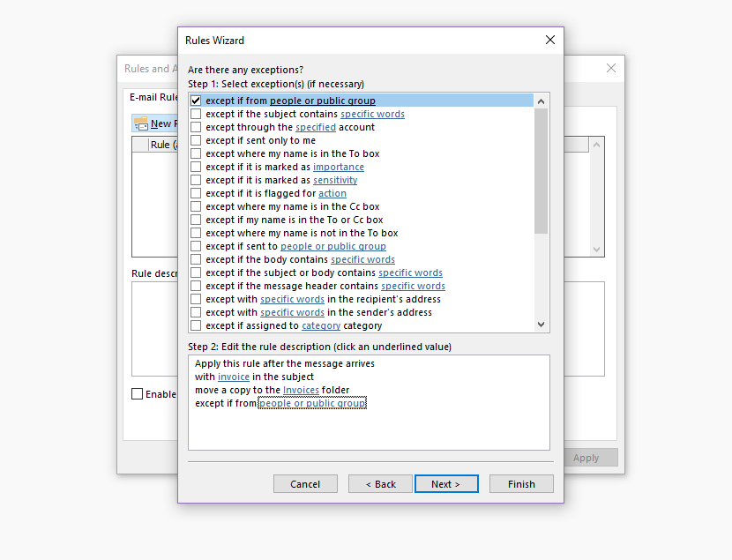The width and height of the screenshot is (732, 560).
Task: Check 'except if sent only to me'
Action: pos(196,140)
